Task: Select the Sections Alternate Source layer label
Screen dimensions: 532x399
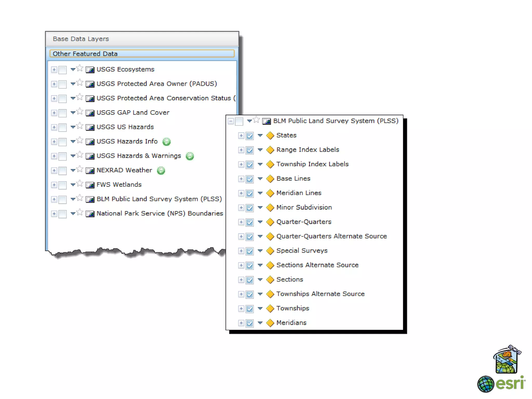Action: (317, 265)
